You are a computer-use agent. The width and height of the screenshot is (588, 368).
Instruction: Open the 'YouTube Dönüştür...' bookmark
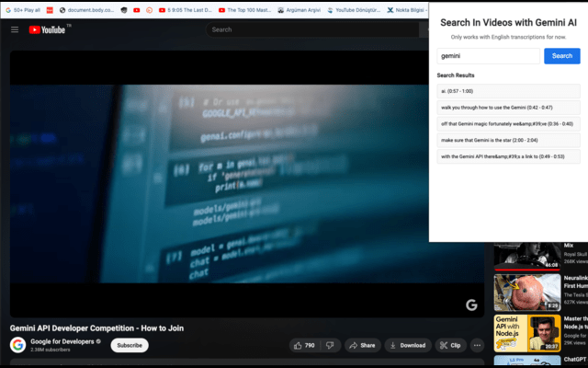tap(354, 10)
